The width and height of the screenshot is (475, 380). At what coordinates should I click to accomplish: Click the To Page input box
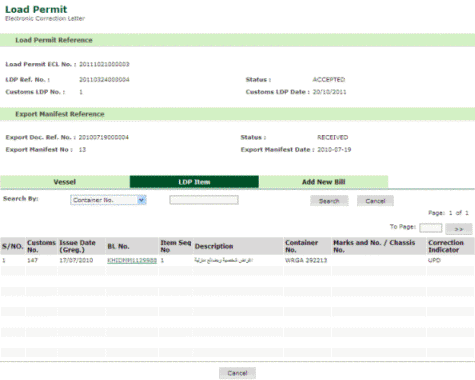tap(431, 228)
